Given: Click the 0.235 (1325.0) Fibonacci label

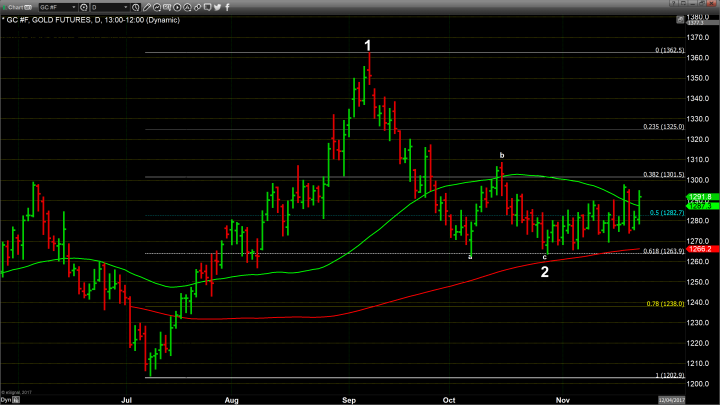Looking at the screenshot, I should 664,127.
